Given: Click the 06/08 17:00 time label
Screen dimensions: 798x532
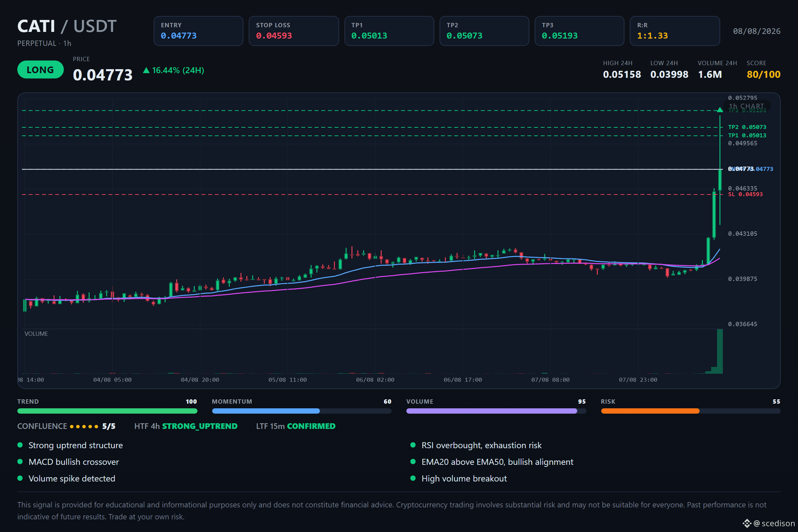Looking at the screenshot, I should pos(463,380).
